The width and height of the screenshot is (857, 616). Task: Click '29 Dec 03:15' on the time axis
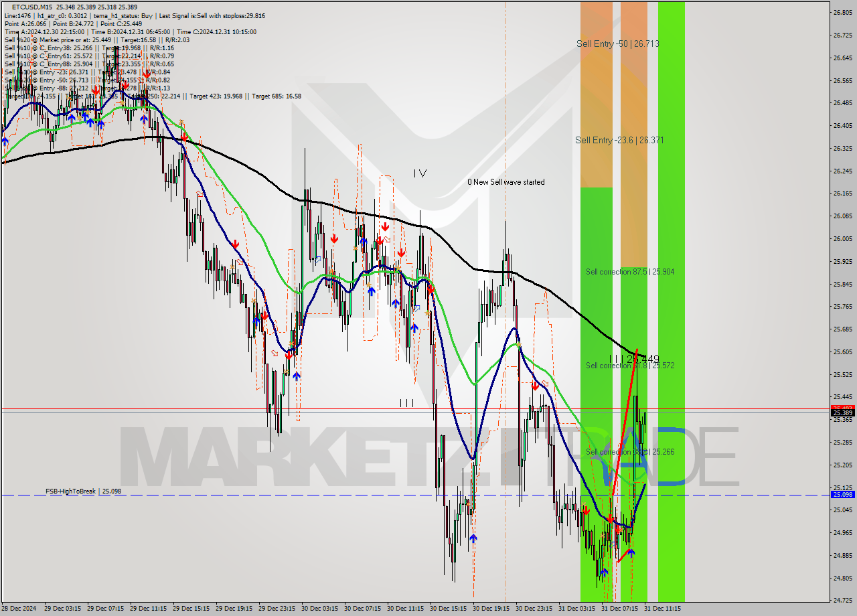click(x=62, y=609)
